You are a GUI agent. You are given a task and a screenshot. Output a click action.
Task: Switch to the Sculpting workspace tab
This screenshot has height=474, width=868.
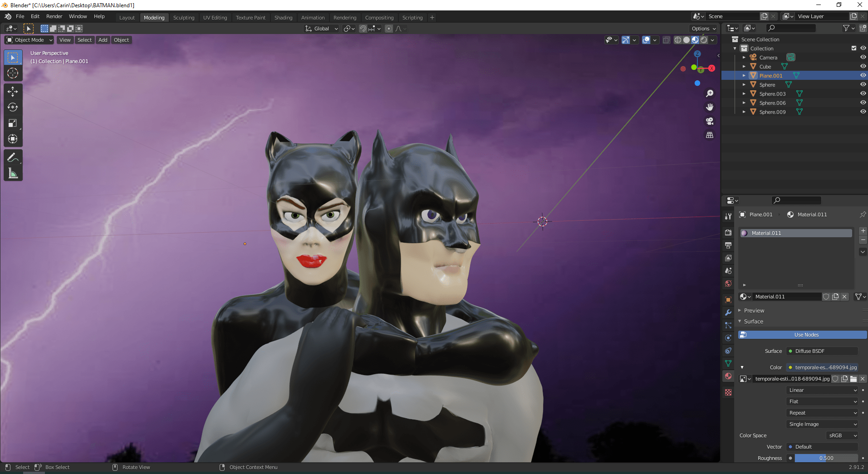pyautogui.click(x=184, y=18)
